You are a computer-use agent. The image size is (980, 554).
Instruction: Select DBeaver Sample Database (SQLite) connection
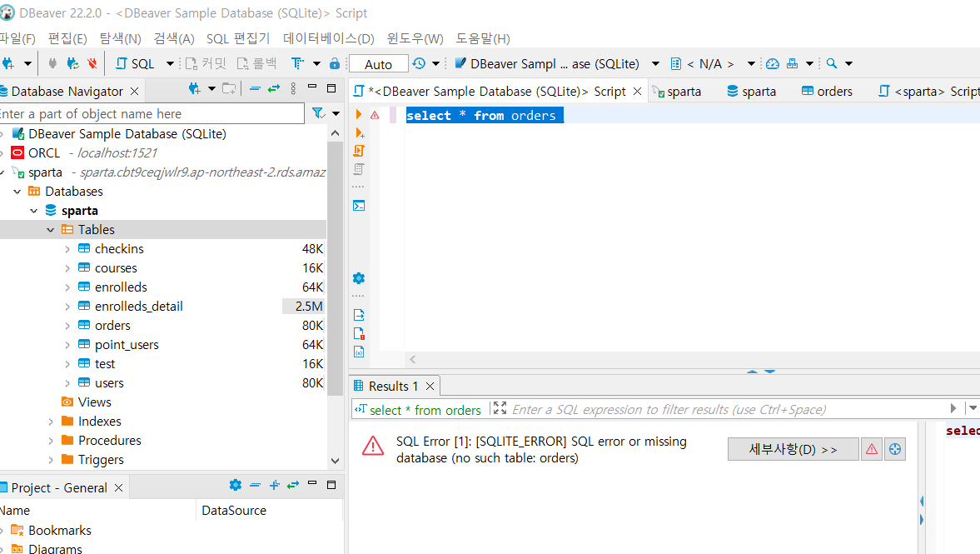(127, 134)
